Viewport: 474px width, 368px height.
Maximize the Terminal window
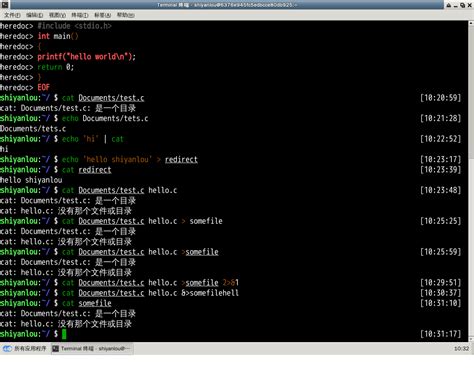coord(463,5)
